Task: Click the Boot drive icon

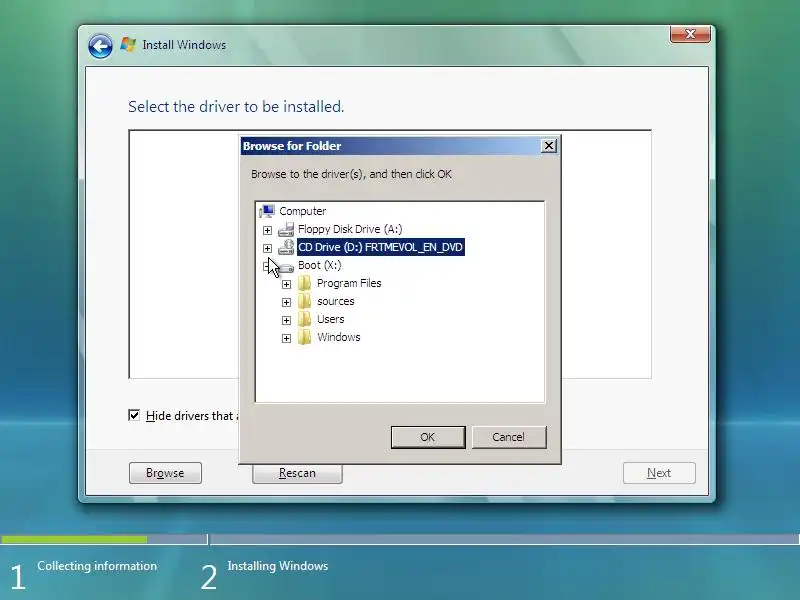Action: 286,266
